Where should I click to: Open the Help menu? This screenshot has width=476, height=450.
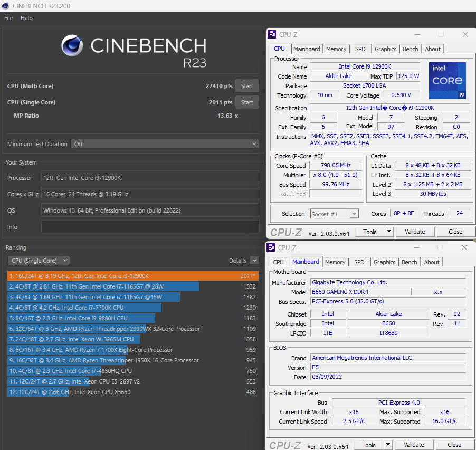[x=26, y=18]
